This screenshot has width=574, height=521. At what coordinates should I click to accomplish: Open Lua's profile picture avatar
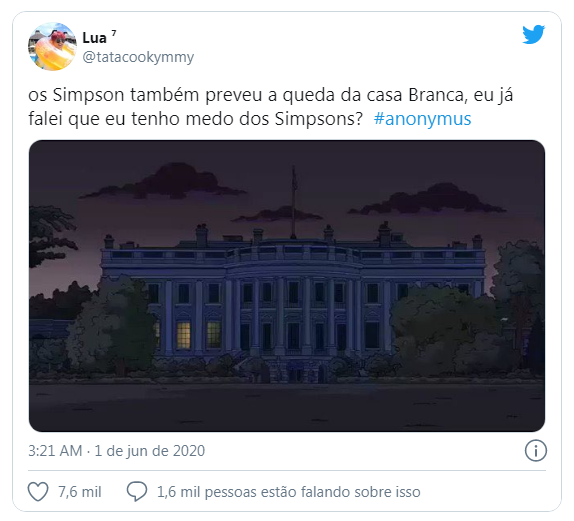tap(52, 46)
